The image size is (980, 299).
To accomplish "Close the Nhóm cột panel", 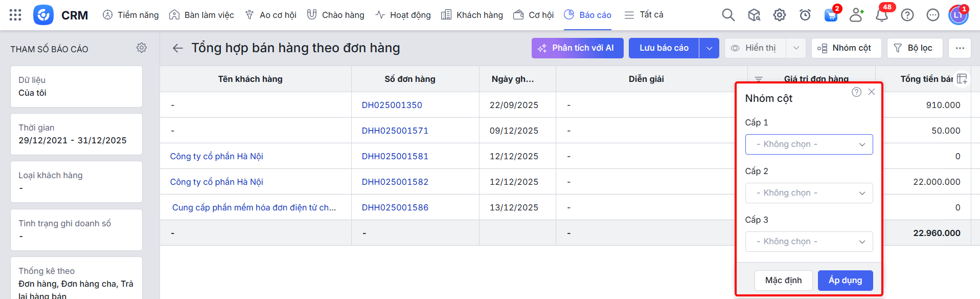I will 872,92.
